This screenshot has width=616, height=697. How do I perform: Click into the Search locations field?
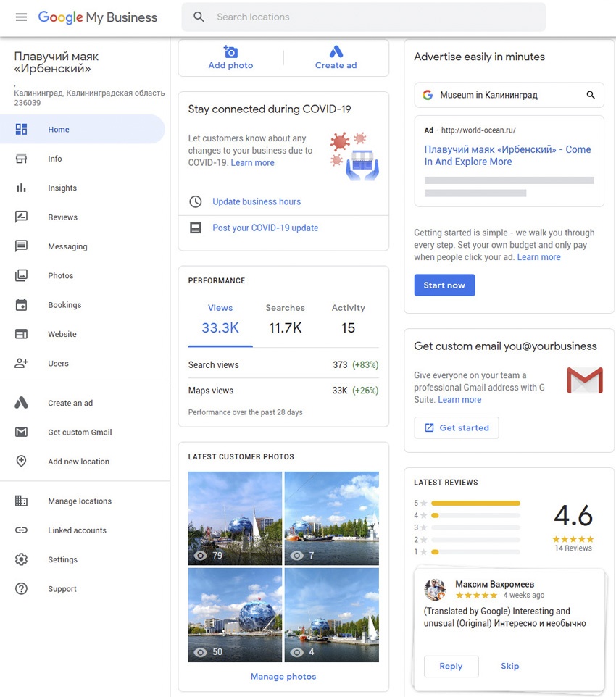coord(364,17)
